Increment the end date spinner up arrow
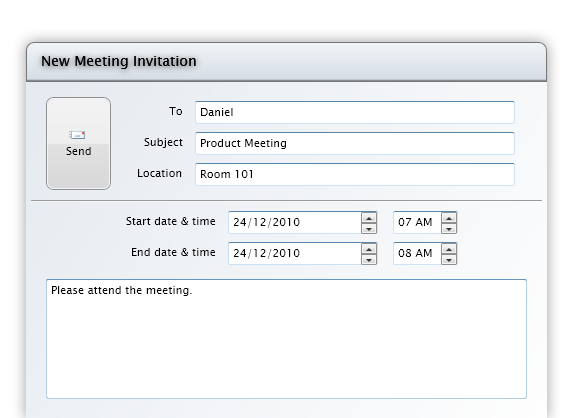This screenshot has height=418, width=570. click(x=369, y=249)
